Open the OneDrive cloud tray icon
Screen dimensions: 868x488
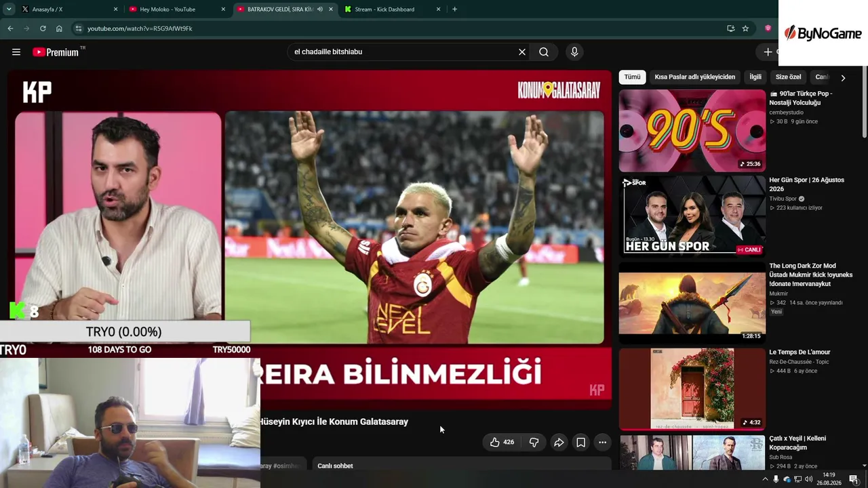[x=787, y=479]
